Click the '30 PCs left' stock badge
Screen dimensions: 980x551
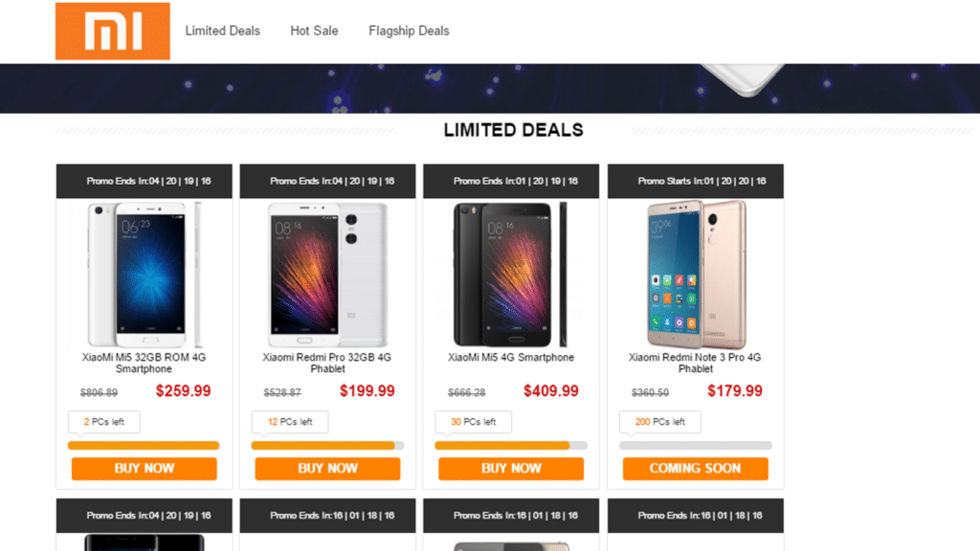tap(473, 421)
